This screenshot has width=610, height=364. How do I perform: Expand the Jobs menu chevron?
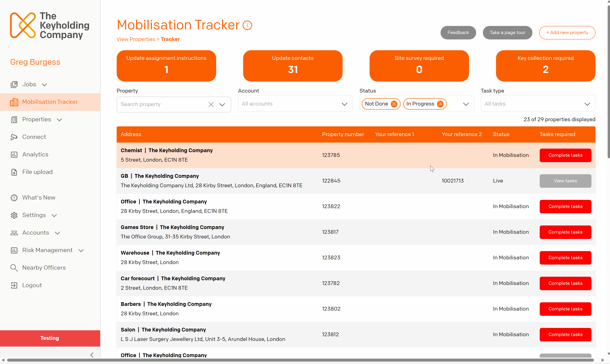(x=44, y=85)
